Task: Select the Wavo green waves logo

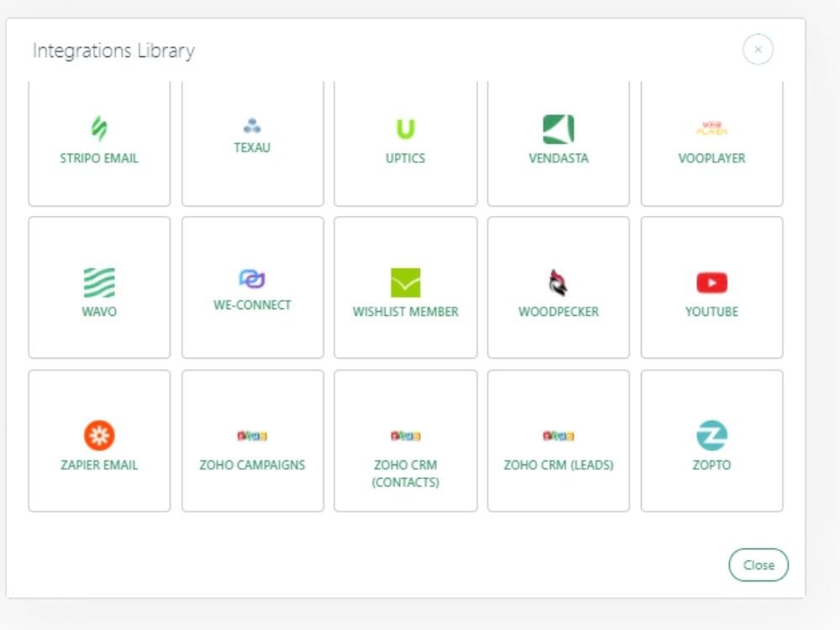Action: coord(99,282)
